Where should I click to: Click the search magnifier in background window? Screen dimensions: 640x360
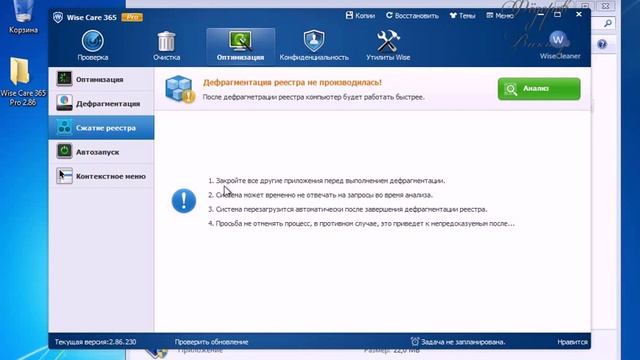coord(607,23)
